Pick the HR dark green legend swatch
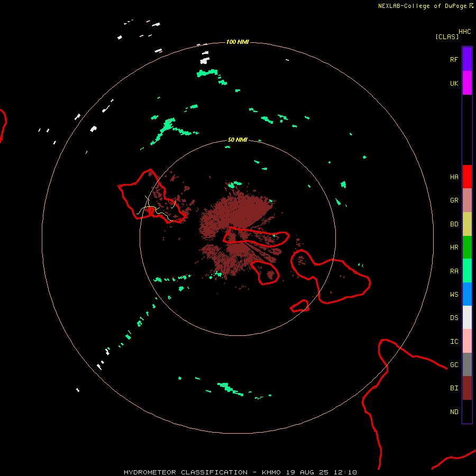476x476 pixels. click(x=467, y=248)
